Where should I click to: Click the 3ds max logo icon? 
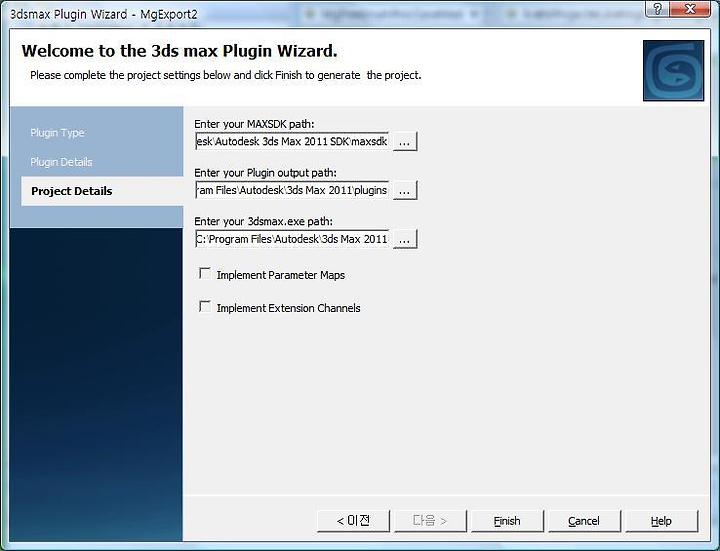point(673,70)
